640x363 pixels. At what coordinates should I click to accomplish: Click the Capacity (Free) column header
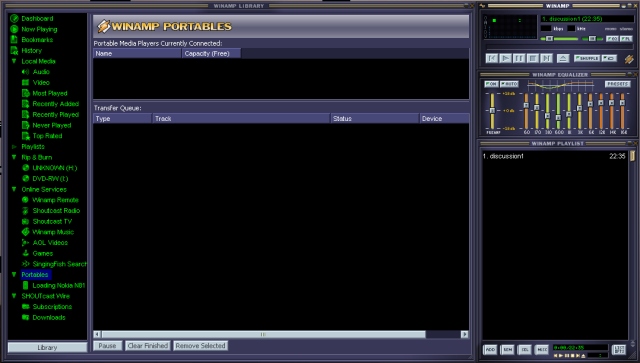[x=211, y=53]
